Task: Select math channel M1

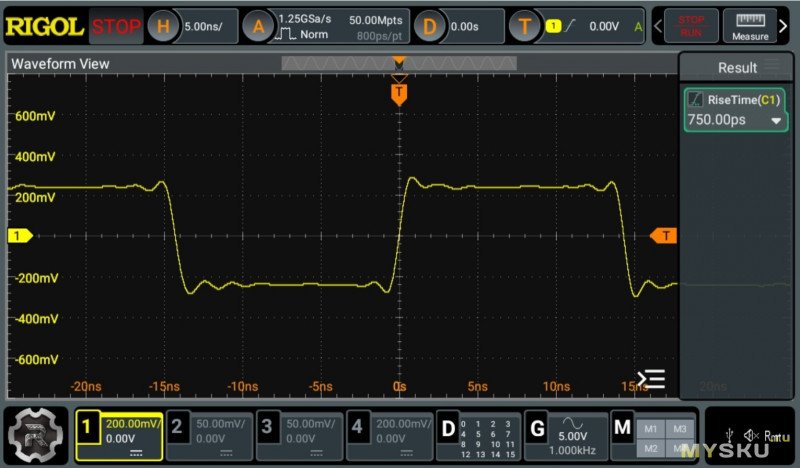Action: (651, 428)
